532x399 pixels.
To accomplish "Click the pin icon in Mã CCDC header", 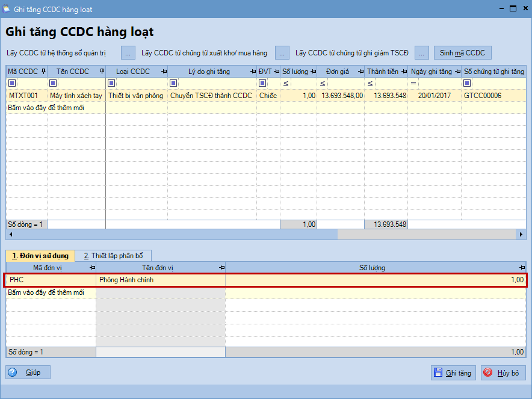I will click(x=43, y=72).
